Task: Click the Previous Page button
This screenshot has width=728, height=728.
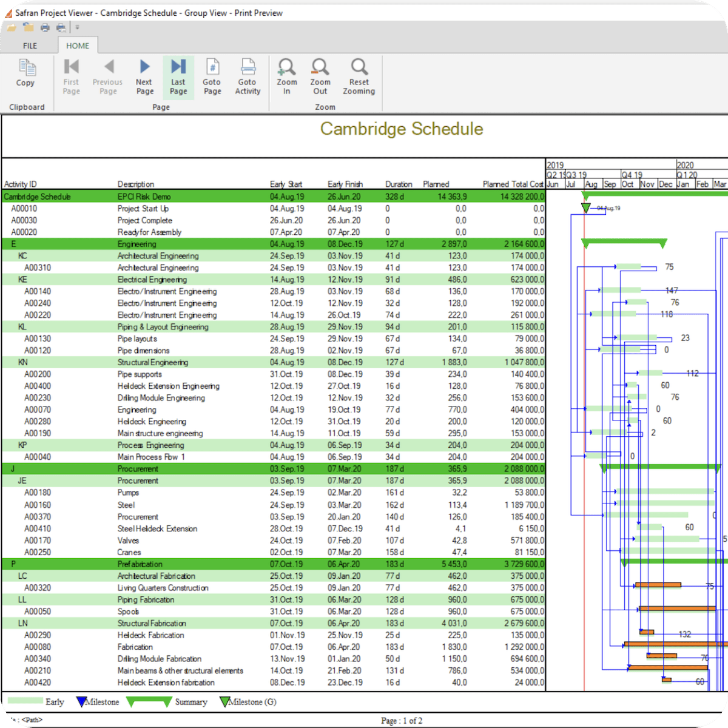Action: (x=108, y=74)
